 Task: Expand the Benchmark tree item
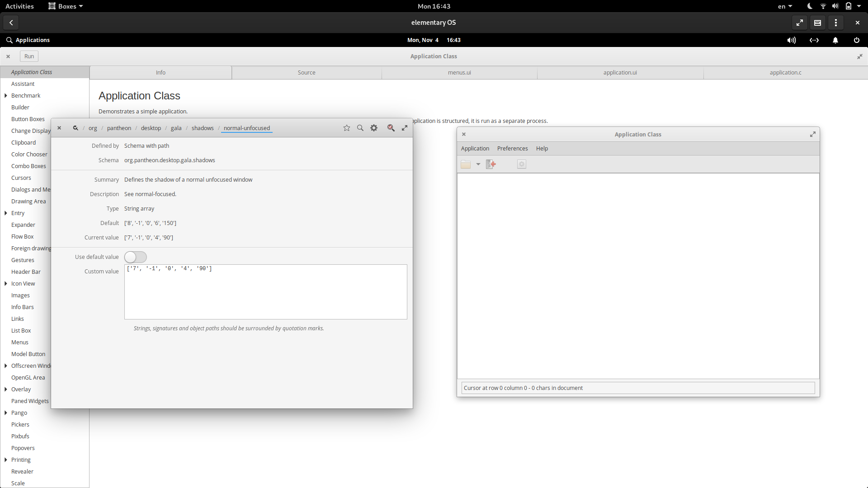(x=6, y=96)
